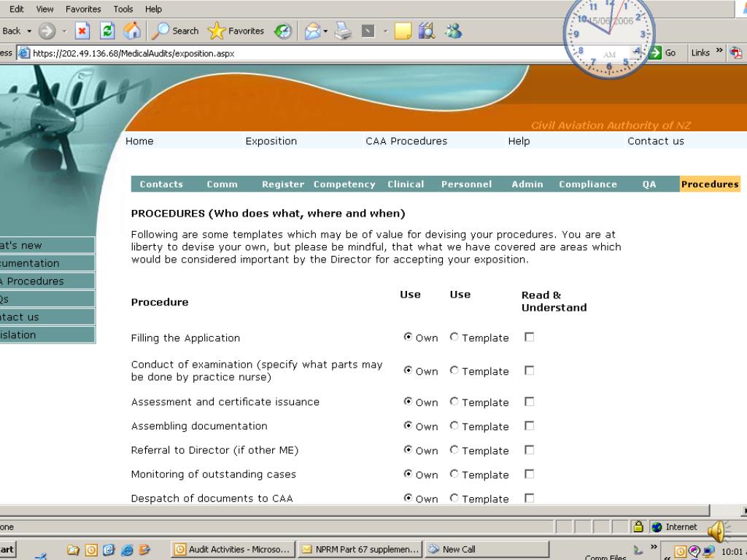Open the History toolbar icon
Image resolution: width=747 pixels, height=560 pixels.
(x=283, y=31)
